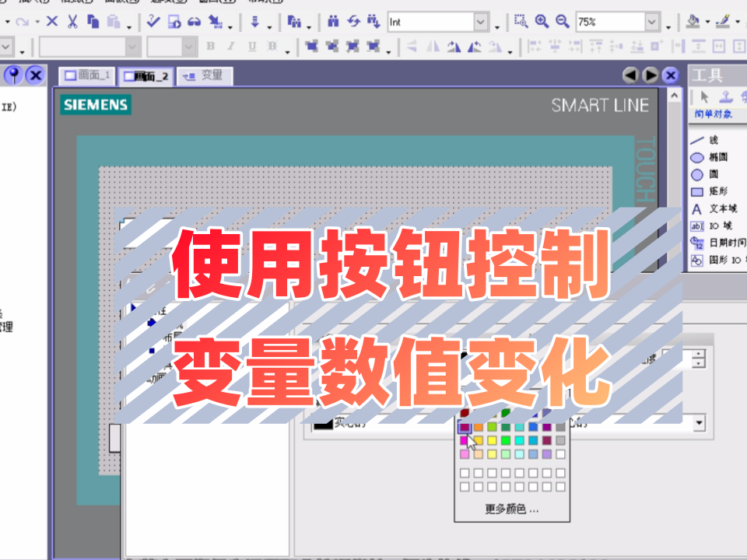Open the 75% zoom level dropdown
The image size is (747, 560).
click(652, 22)
